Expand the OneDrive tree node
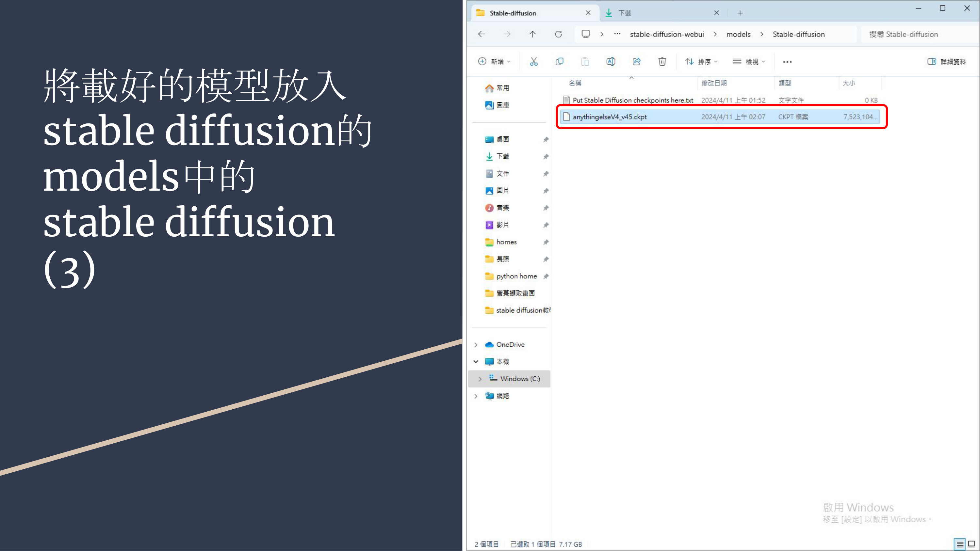980x551 pixels. 476,345
